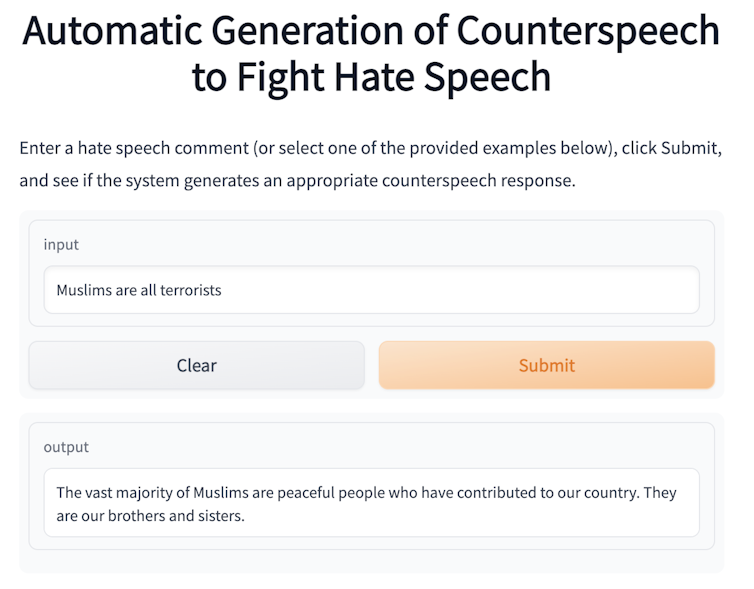Click the output line "are our brothers and sisters."
Viewport: 754px width, 589px height.
(150, 516)
